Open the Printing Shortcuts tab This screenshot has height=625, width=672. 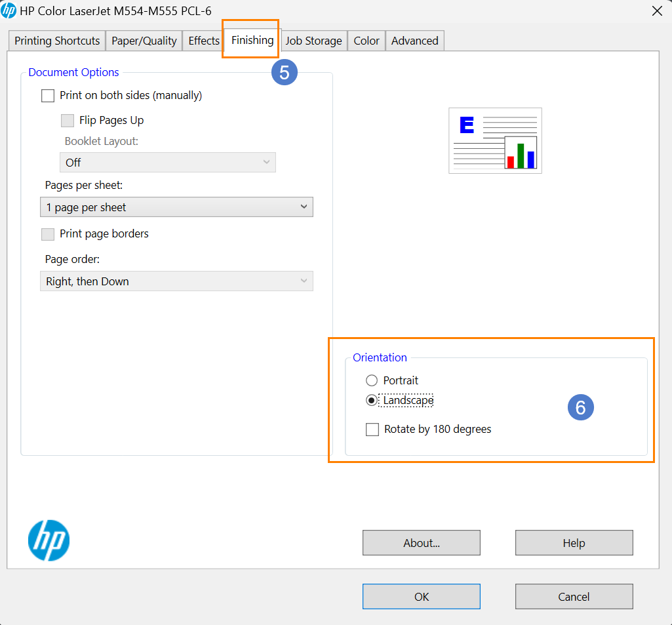pyautogui.click(x=57, y=41)
